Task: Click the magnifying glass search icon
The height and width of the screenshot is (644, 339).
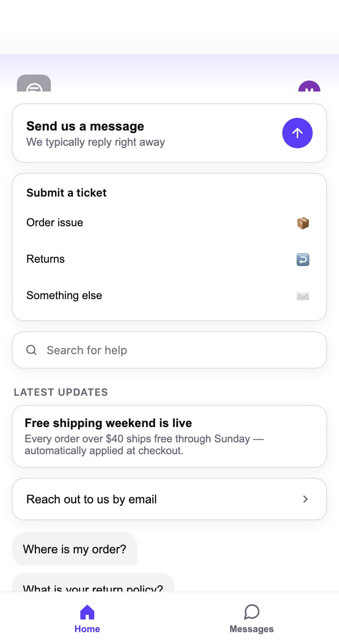Action: tap(31, 350)
